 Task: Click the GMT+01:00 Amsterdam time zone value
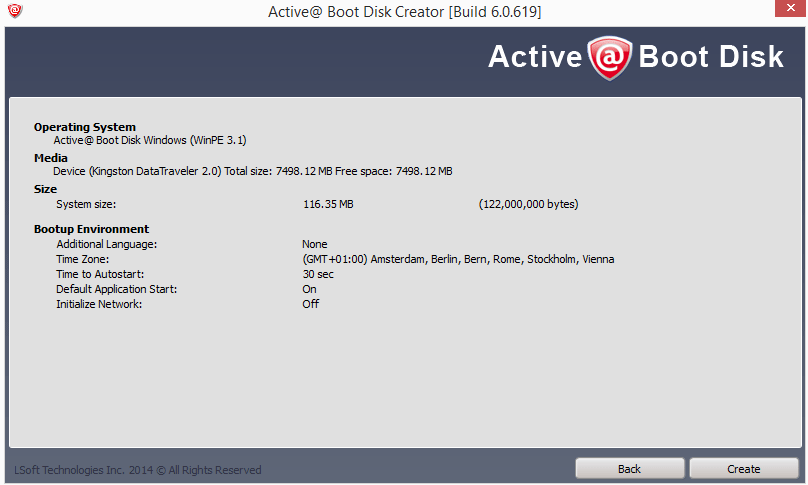(459, 259)
